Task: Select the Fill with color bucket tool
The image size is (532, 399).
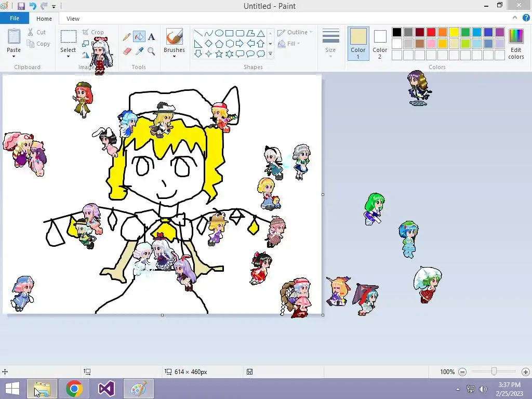Action: point(139,37)
